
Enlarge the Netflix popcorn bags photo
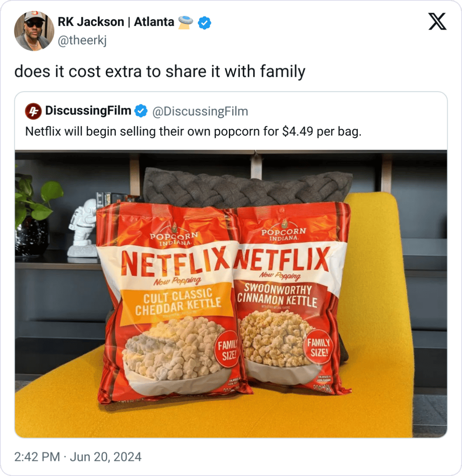point(231,293)
